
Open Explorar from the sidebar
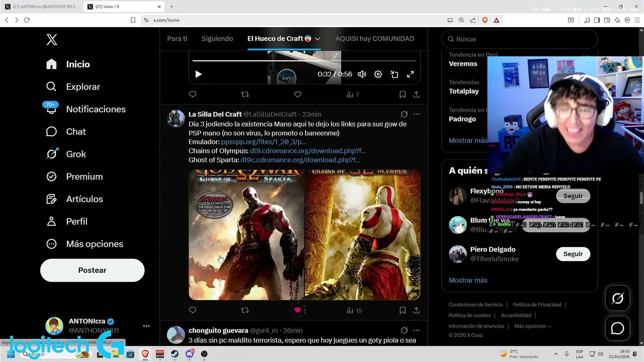tap(72, 86)
